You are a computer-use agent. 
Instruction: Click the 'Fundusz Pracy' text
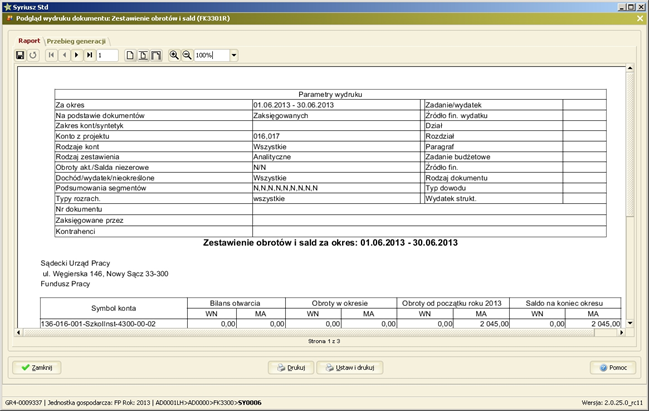(x=65, y=284)
